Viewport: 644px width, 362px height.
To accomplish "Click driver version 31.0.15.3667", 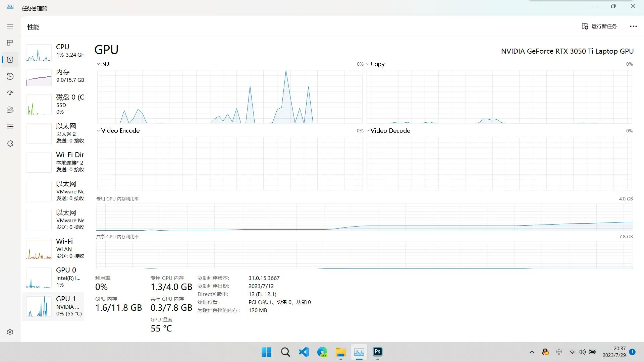I will pos(264,278).
